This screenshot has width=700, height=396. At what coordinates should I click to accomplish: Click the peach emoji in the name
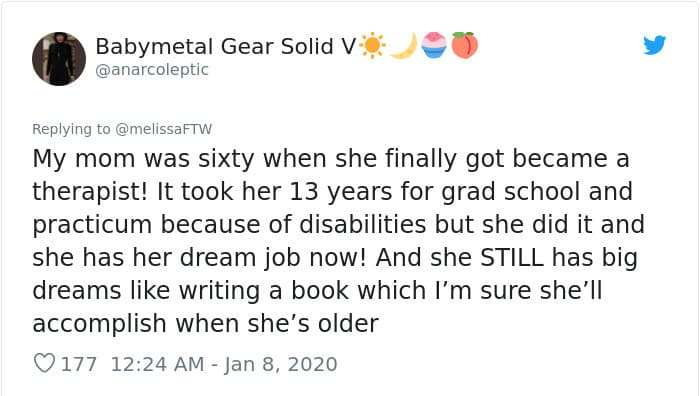465,45
